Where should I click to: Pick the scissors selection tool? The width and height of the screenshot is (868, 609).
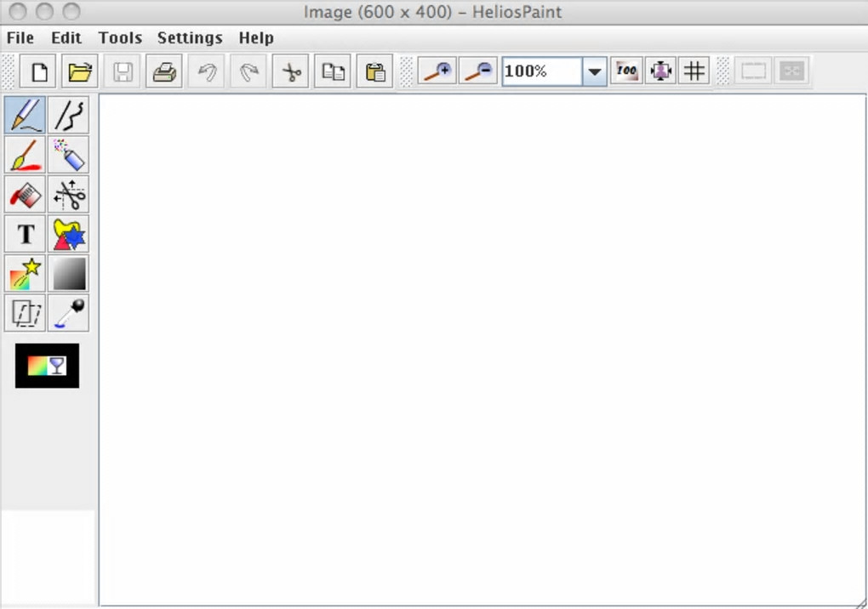tap(69, 195)
